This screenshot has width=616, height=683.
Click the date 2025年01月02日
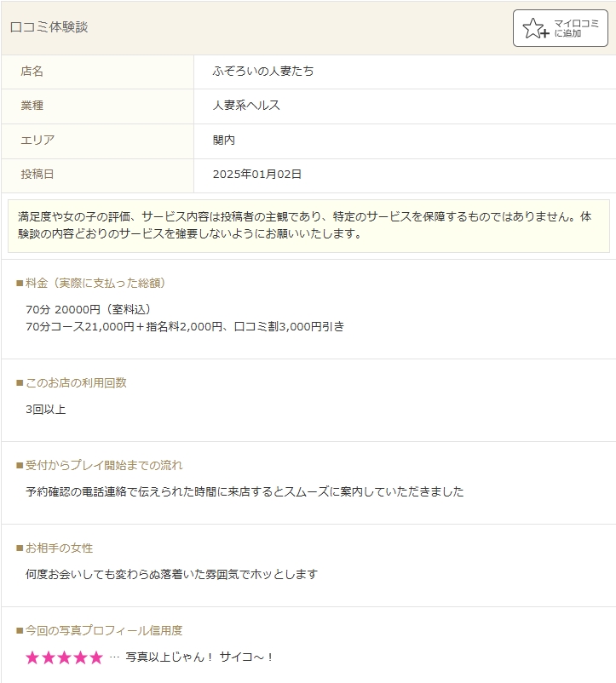[x=257, y=175]
